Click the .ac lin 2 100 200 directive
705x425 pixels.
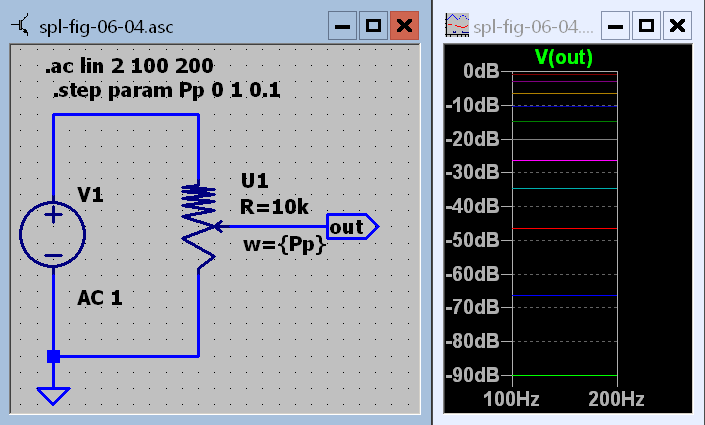pos(129,68)
